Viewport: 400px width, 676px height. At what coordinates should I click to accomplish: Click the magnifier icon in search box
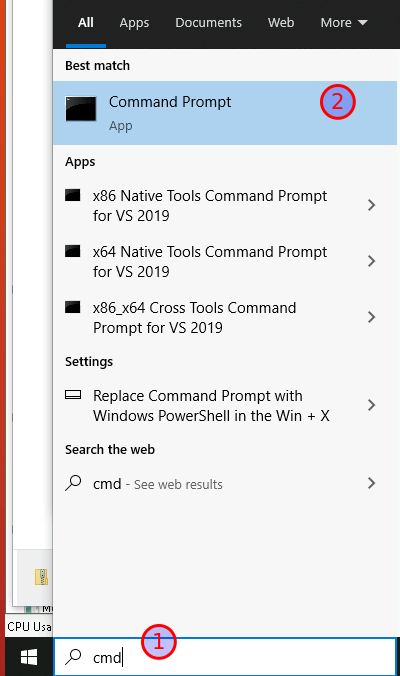[x=73, y=657]
